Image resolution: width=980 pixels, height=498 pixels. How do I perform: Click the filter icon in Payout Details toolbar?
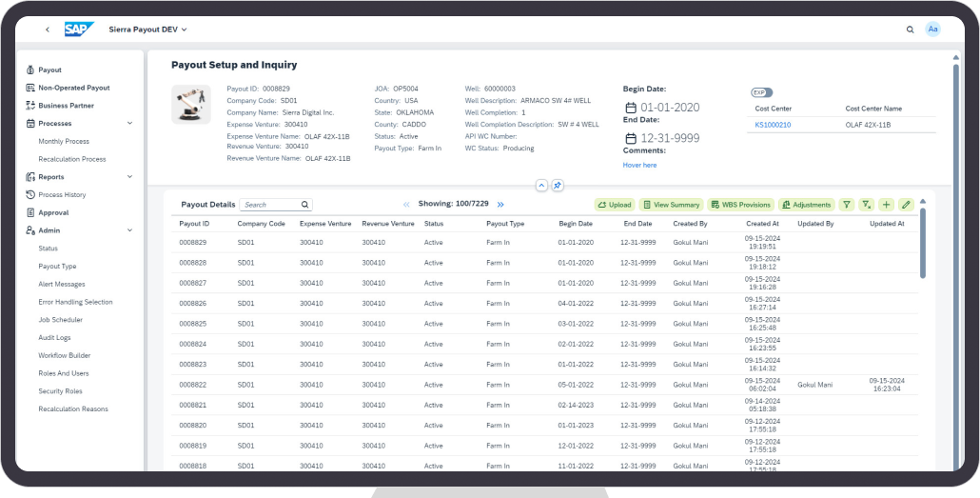pyautogui.click(x=847, y=205)
